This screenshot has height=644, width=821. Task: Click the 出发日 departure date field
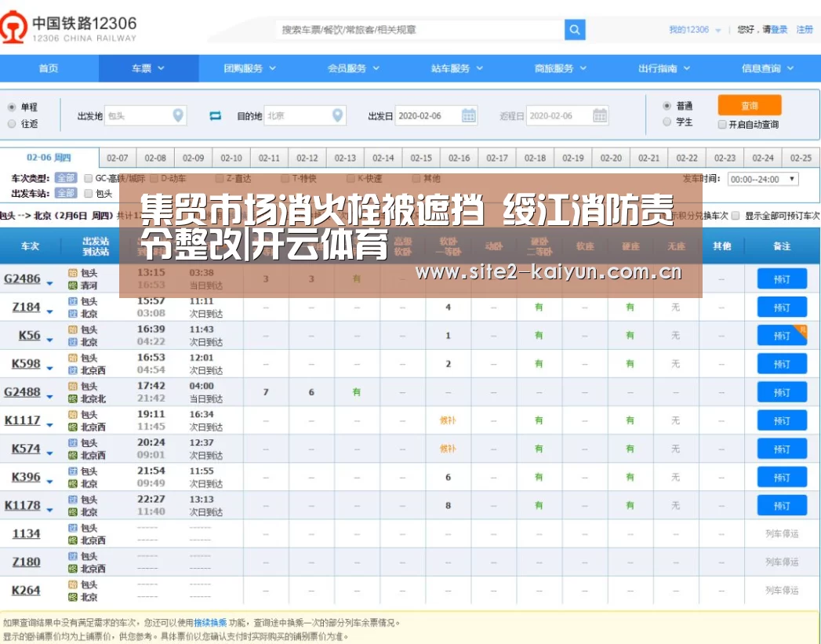(x=436, y=116)
